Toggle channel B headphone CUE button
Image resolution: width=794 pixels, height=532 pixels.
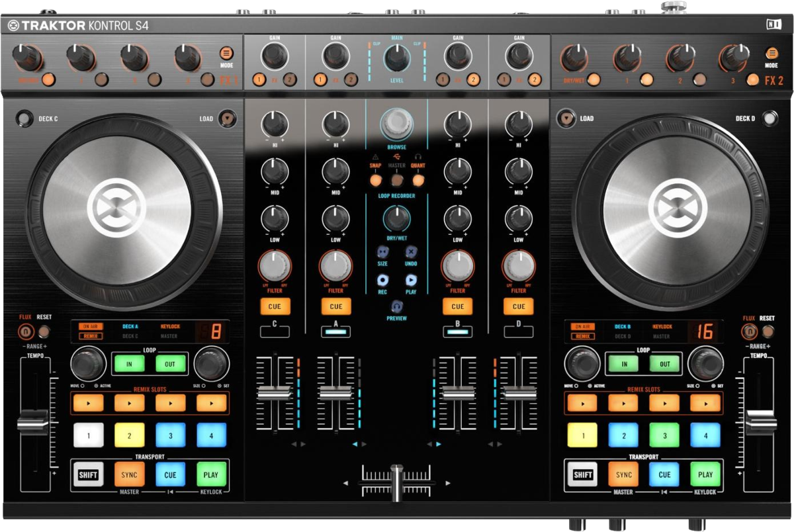458,306
